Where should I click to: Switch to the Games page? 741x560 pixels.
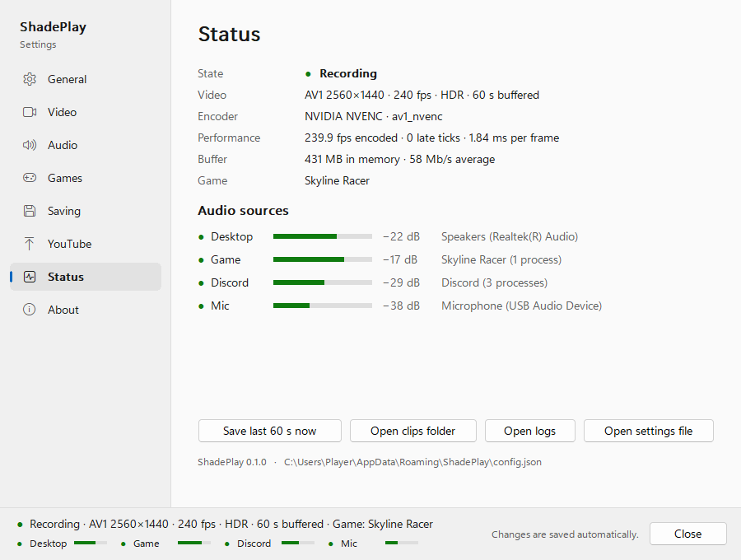(x=86, y=178)
